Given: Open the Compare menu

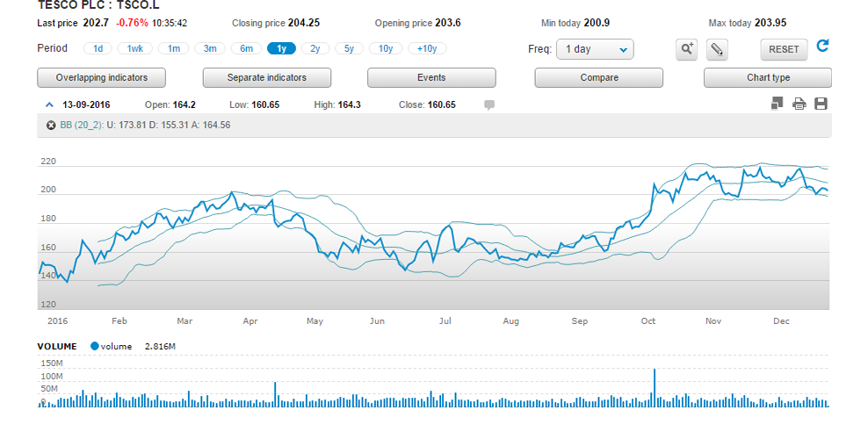Looking at the screenshot, I should pyautogui.click(x=599, y=78).
